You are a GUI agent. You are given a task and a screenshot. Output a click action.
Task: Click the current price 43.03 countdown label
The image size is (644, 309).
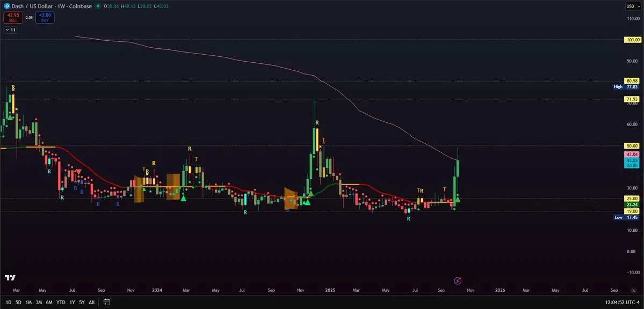pos(632,163)
